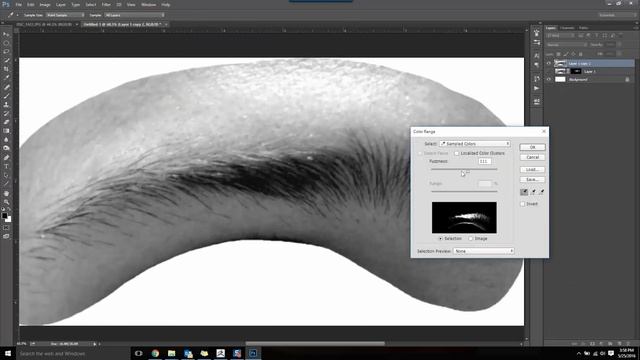Open the layer Kind filter dropdown
This screenshot has width=640, height=360.
point(560,36)
